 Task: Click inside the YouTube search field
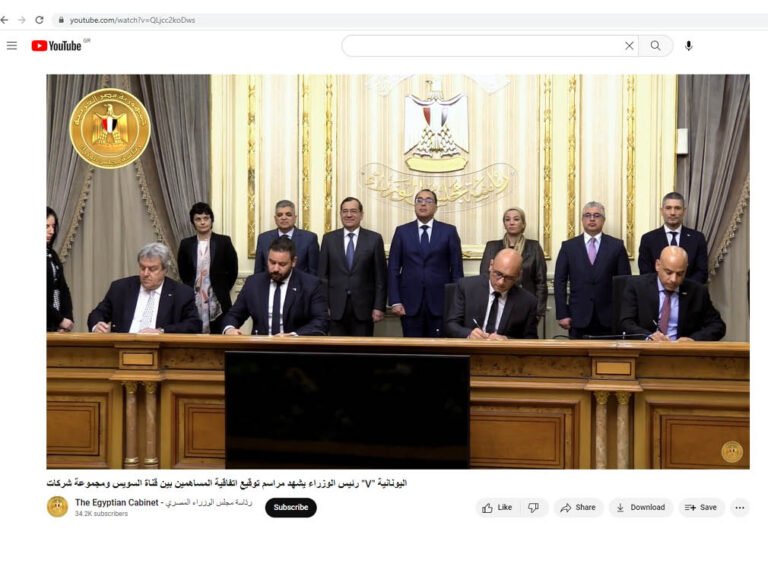pyautogui.click(x=482, y=46)
